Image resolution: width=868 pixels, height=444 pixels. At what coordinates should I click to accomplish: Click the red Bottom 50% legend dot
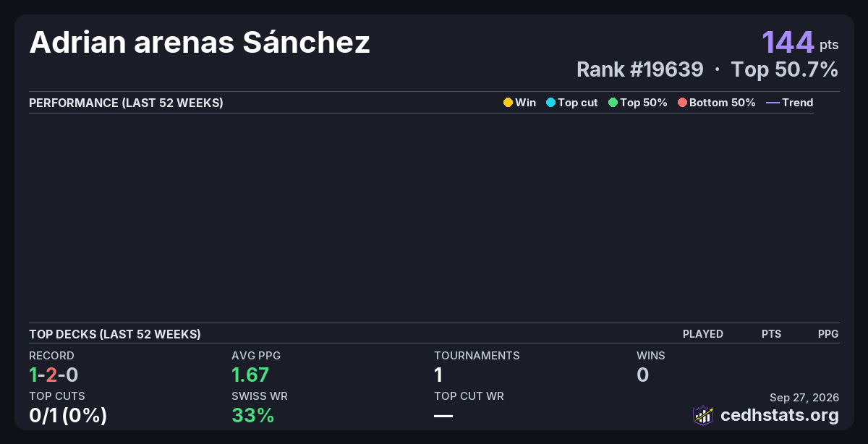pos(682,103)
